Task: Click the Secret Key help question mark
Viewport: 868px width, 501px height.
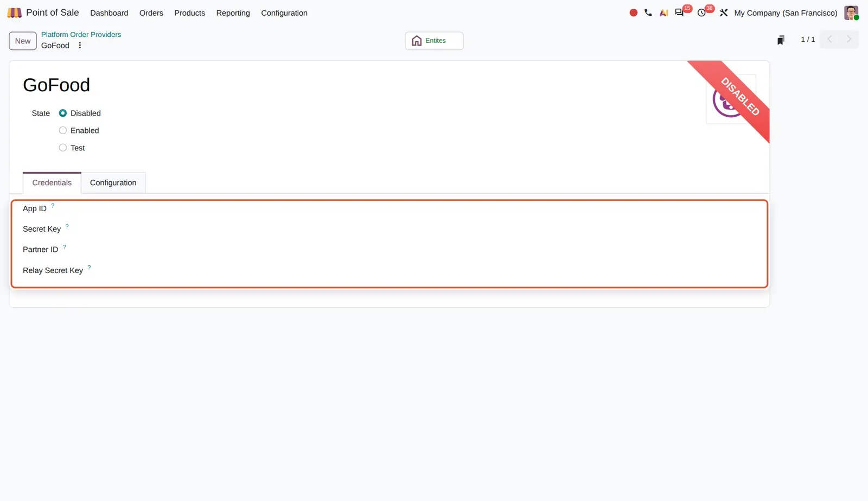Action: pos(67,226)
